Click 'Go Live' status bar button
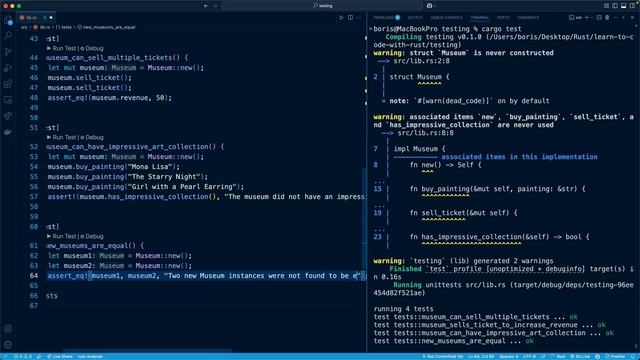Screen dimensions: 640x360 [580, 356]
